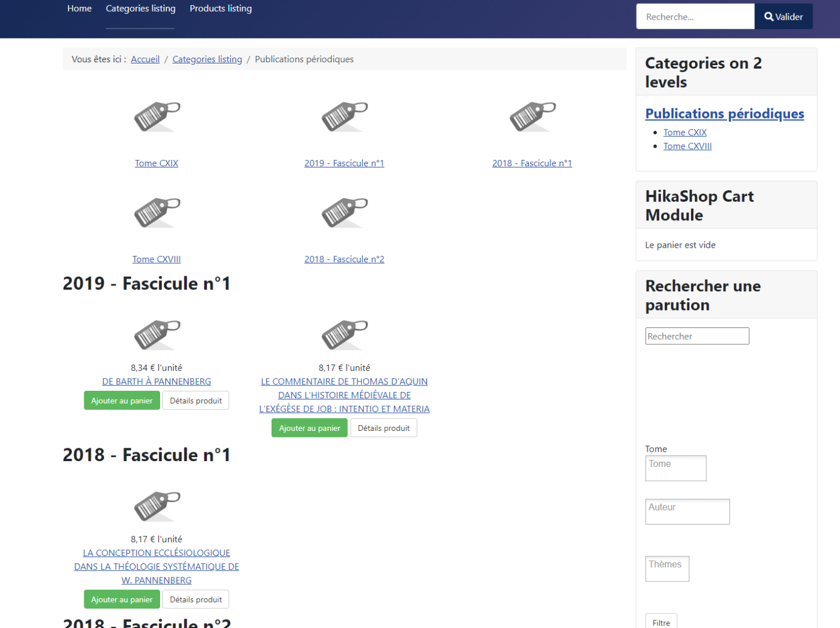Open the 2018 - Fascicule n°1 category link

coord(532,163)
